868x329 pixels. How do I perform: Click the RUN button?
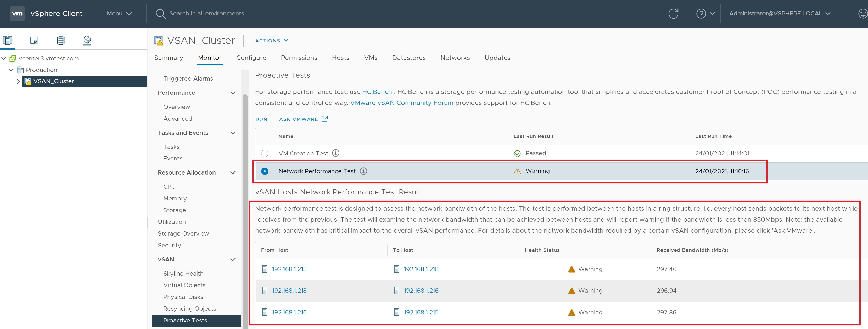click(x=261, y=119)
